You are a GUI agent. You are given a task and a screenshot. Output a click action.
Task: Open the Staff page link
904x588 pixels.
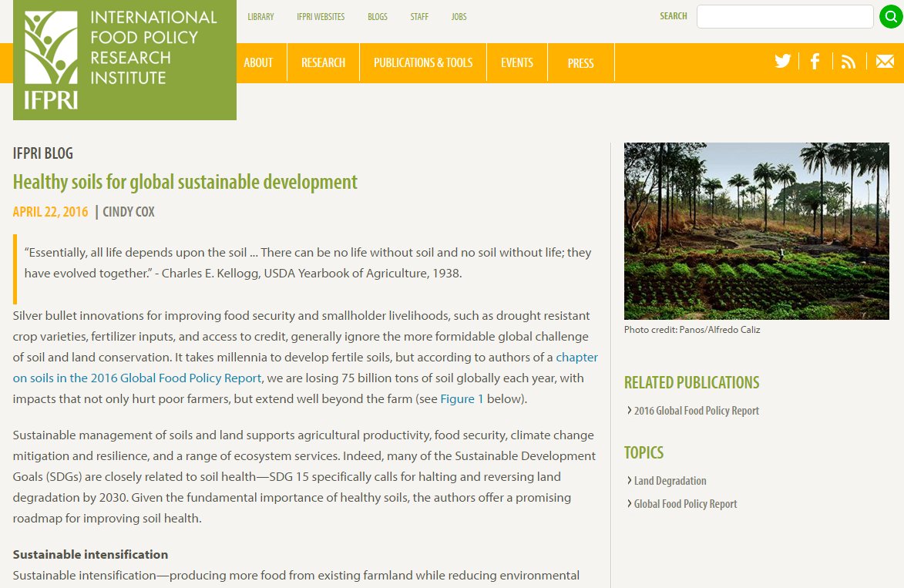coord(419,17)
